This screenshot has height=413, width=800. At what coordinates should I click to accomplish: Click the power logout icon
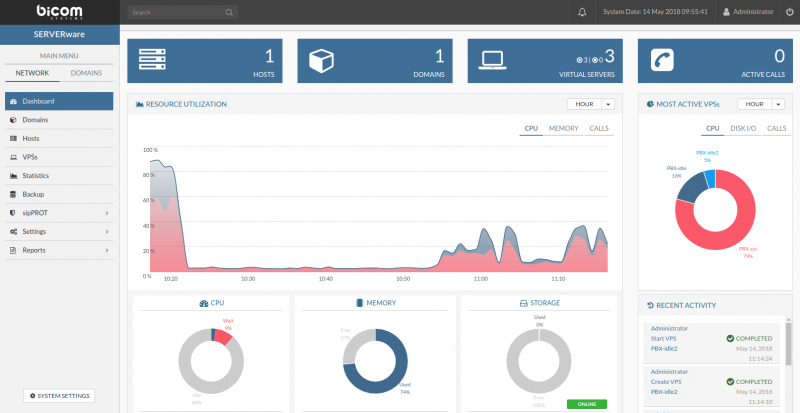point(790,12)
